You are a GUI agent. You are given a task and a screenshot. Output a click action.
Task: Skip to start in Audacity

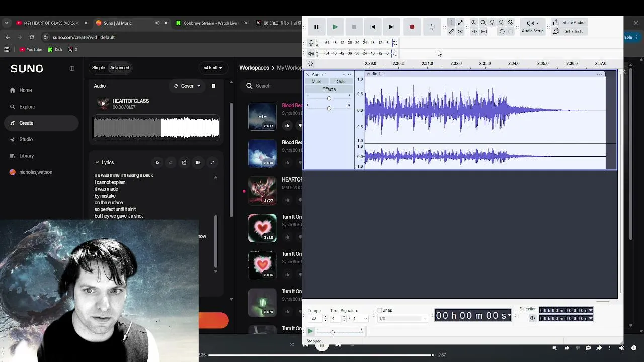373,27
